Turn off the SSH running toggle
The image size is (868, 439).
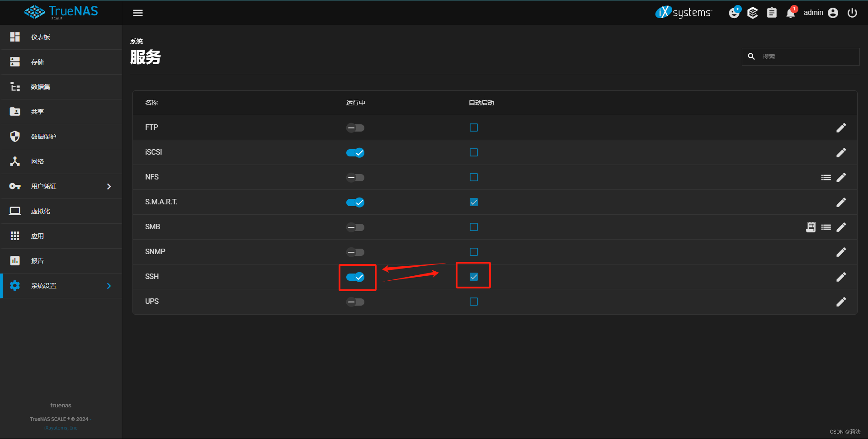[355, 277]
